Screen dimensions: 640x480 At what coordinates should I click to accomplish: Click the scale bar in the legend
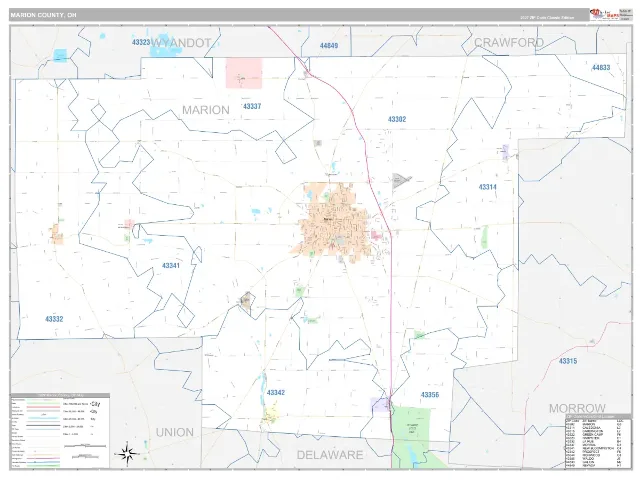(85, 446)
